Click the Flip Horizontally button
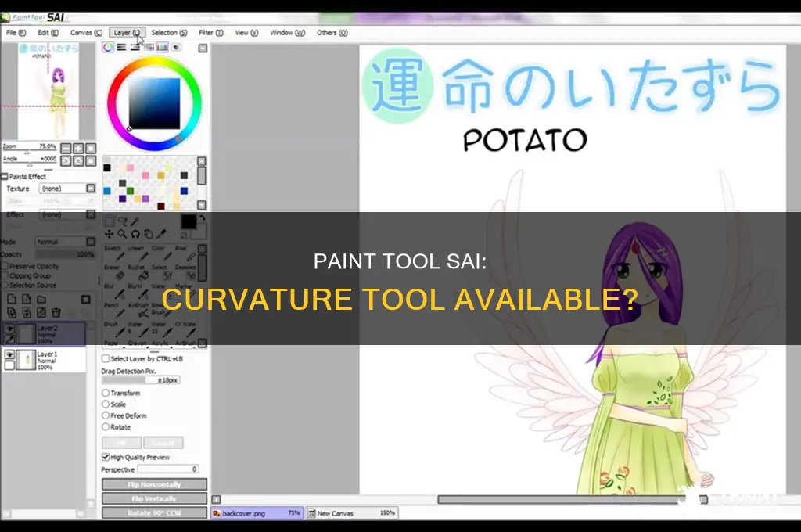The image size is (801, 532). (x=154, y=484)
